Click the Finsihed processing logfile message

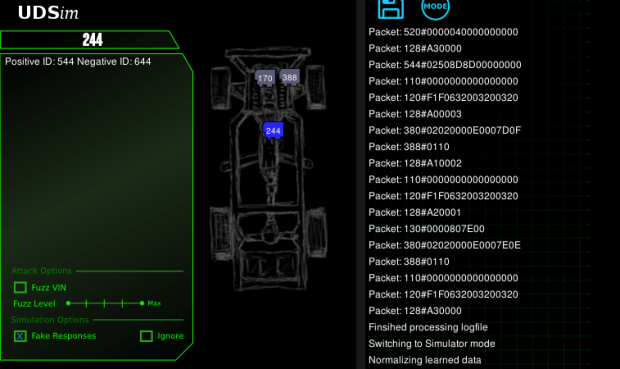tap(428, 327)
